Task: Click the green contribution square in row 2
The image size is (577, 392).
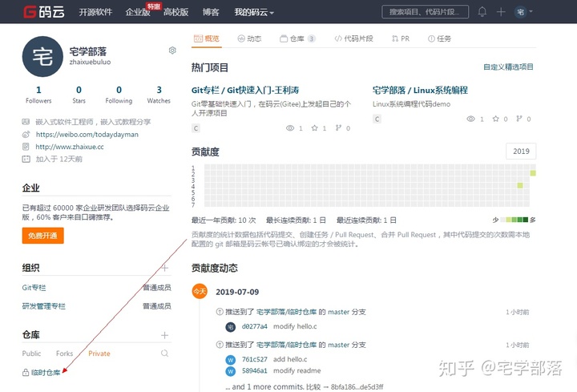Action: point(533,173)
